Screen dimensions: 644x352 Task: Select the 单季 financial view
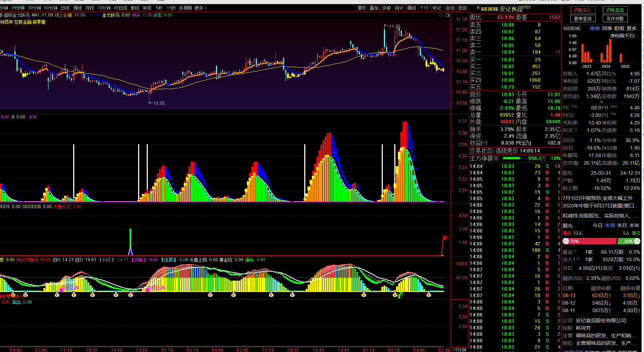point(595,28)
